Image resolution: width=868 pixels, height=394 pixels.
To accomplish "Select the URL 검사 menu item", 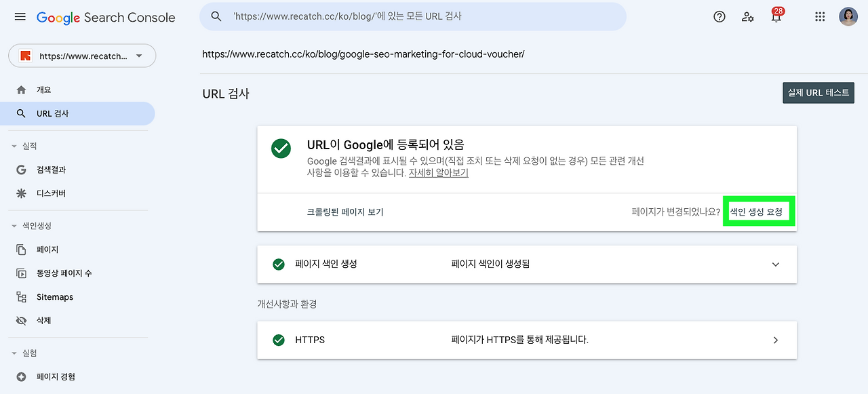I will pyautogui.click(x=50, y=114).
